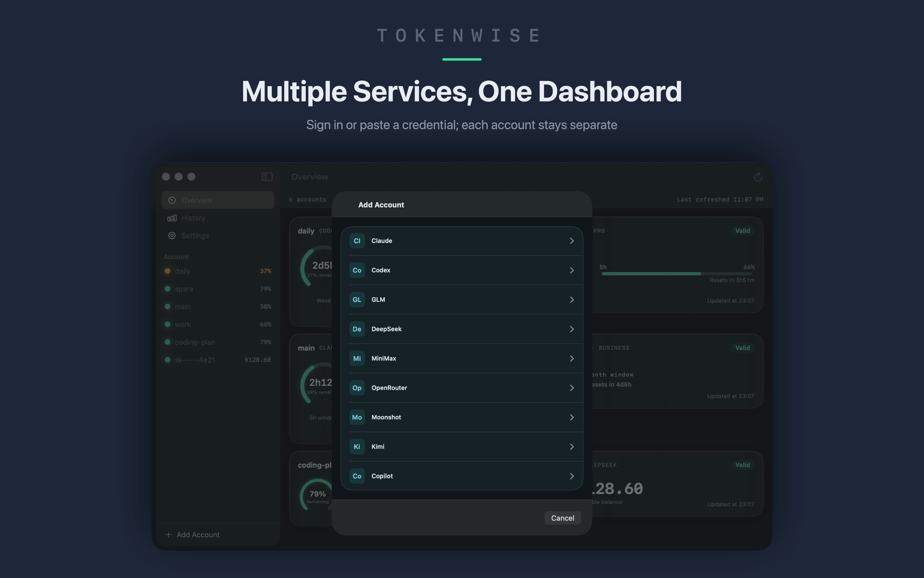
Task: Expand the MiniMax row chevron
Action: coord(572,359)
